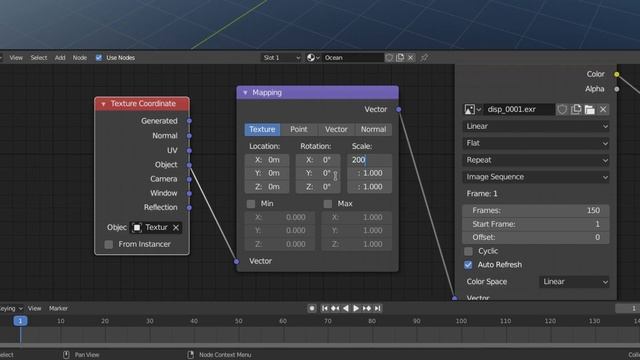Click the Location X 0m field
Image resolution: width=640 pixels, height=360 pixels.
[267, 160]
